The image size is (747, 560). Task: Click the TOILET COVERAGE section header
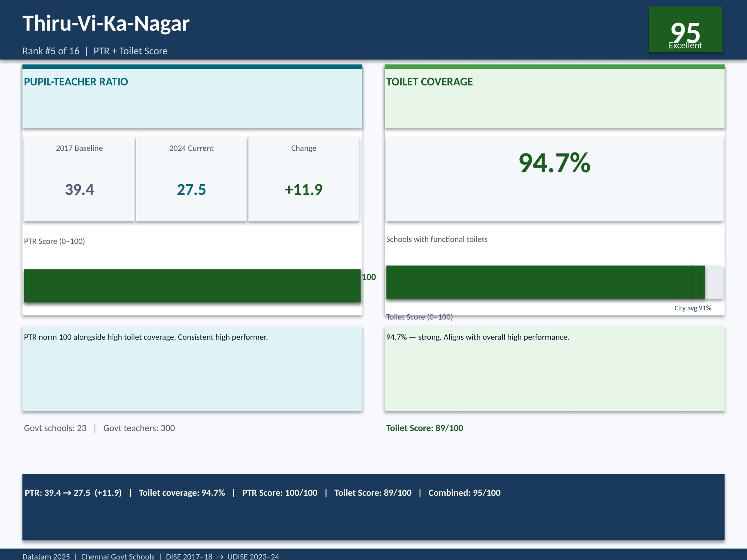[x=429, y=82]
